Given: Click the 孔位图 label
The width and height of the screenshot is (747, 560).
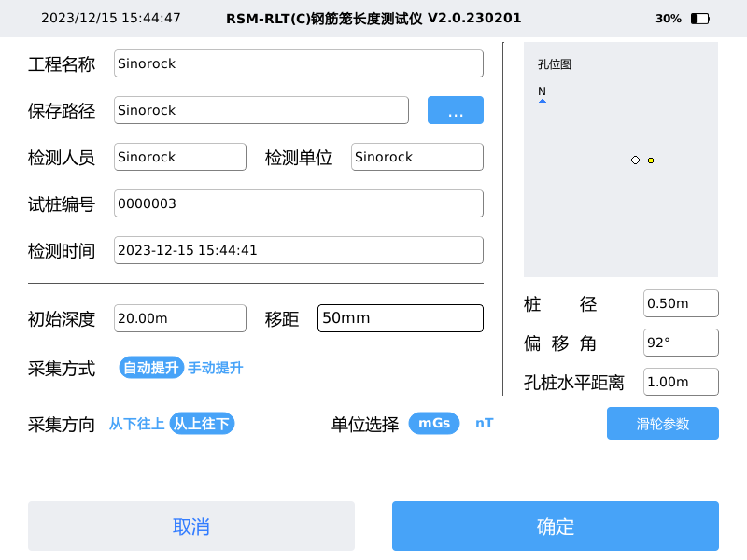Looking at the screenshot, I should point(555,64).
